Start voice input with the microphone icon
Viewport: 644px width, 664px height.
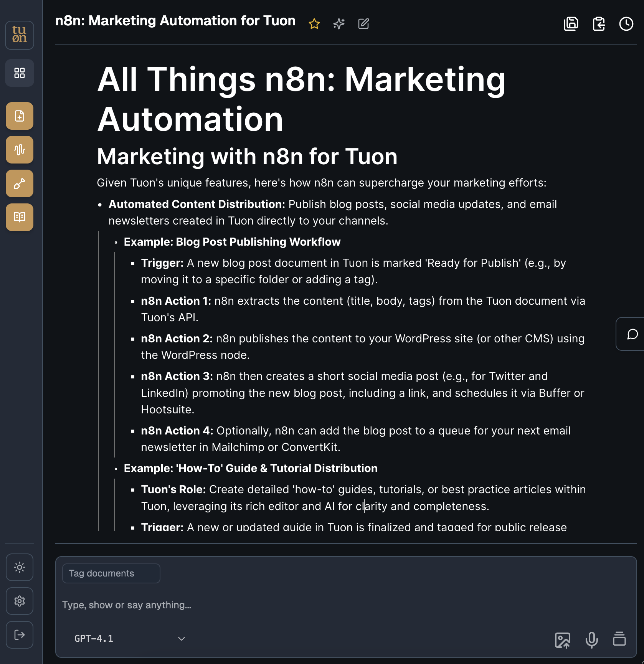coord(592,640)
